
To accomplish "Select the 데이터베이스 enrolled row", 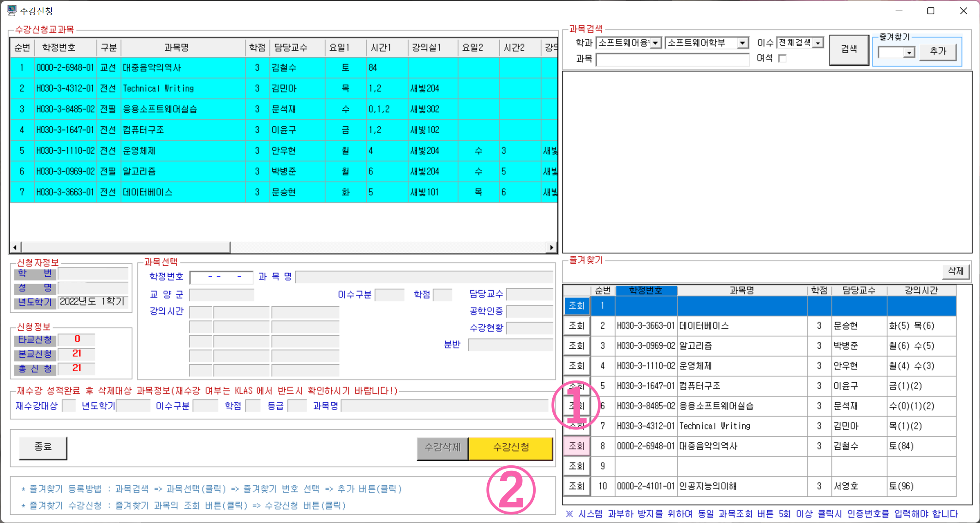I will coord(284,192).
